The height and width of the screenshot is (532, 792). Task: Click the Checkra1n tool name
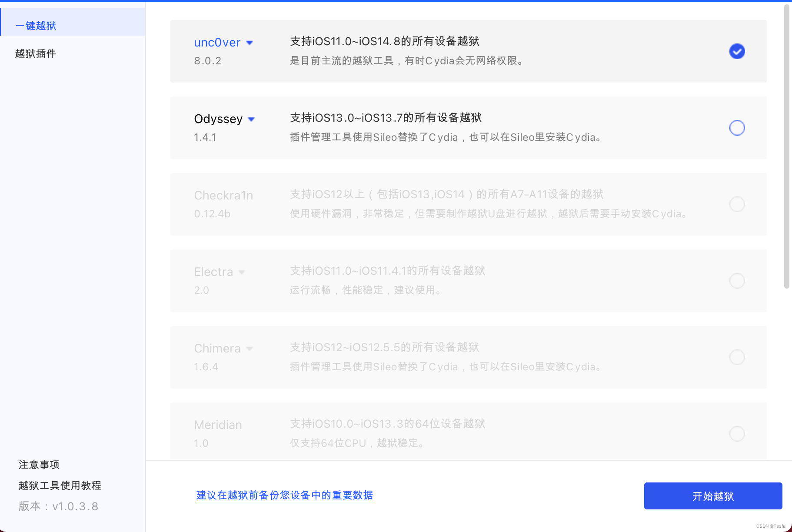(x=223, y=195)
